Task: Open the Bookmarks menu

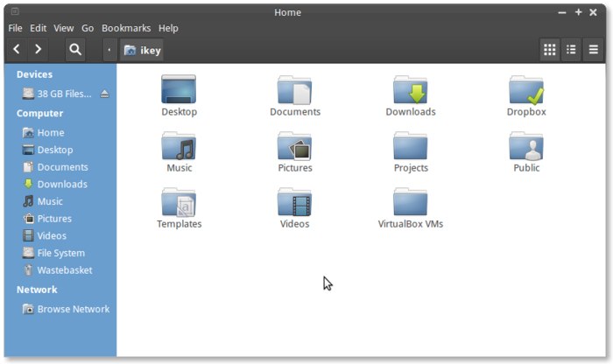Action: (x=126, y=28)
